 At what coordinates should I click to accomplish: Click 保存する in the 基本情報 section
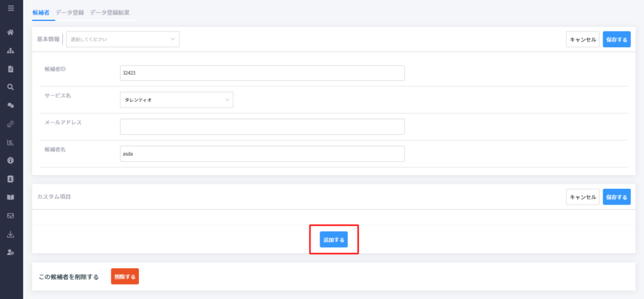point(616,40)
